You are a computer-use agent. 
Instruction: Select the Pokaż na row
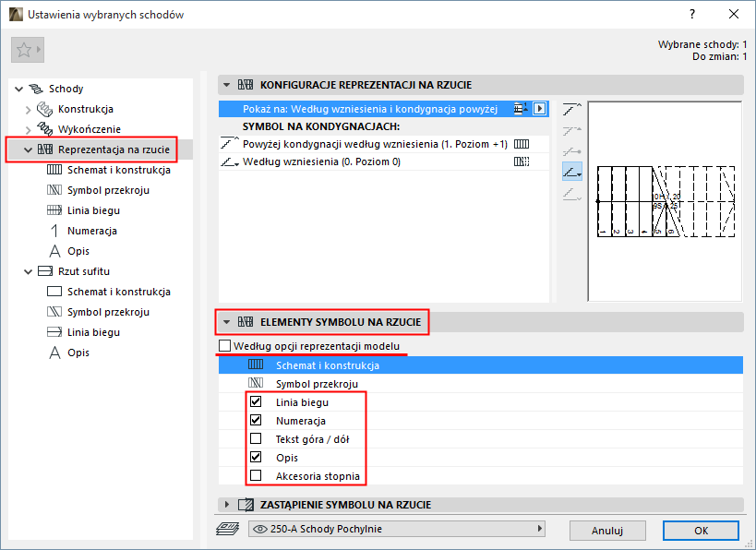point(384,109)
